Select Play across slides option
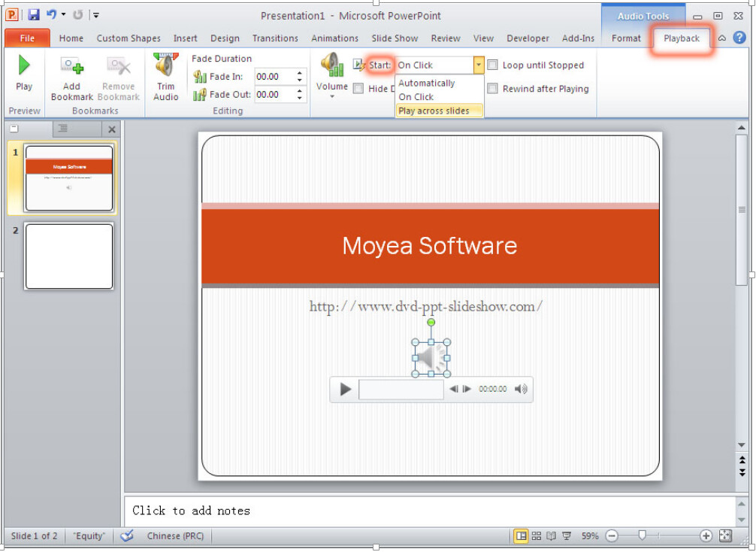 pyautogui.click(x=434, y=111)
